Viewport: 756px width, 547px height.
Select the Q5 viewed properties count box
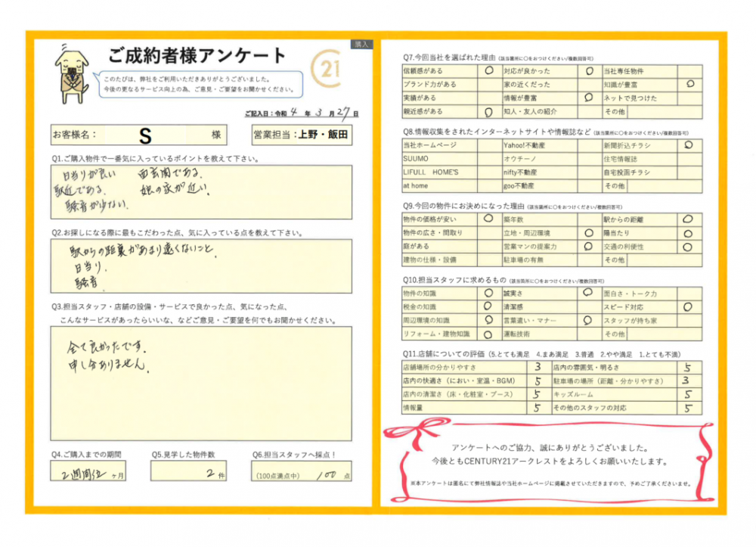187,471
